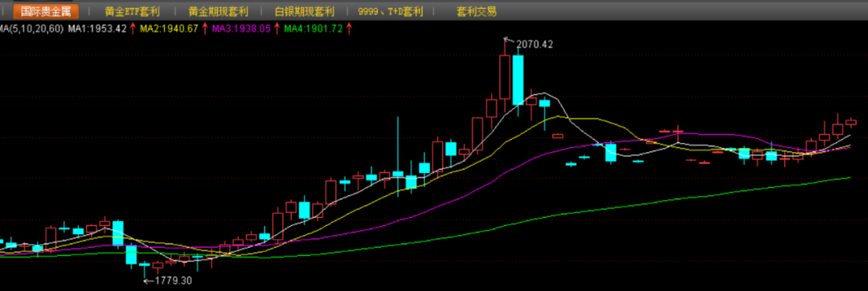This screenshot has width=868, height=291.
Task: Click the tall cyan candle beside the 2070.42 peak
Action: tap(518, 80)
